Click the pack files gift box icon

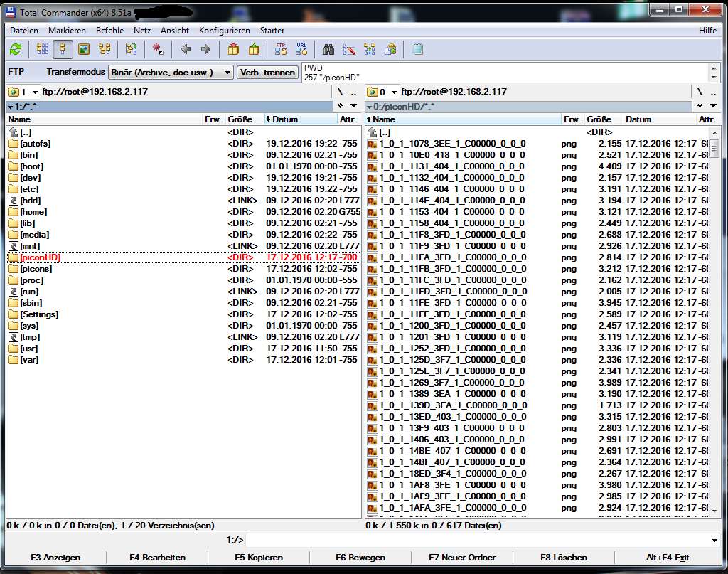[232, 49]
